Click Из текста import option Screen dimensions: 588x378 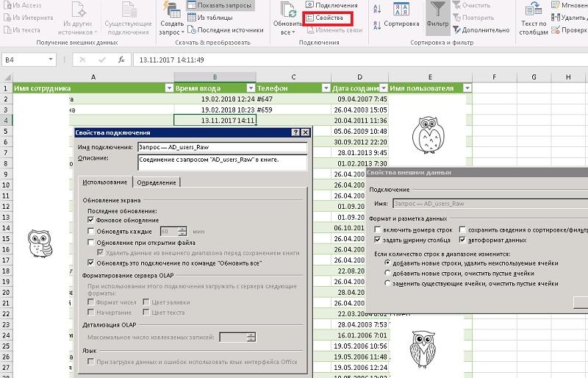pos(22,30)
